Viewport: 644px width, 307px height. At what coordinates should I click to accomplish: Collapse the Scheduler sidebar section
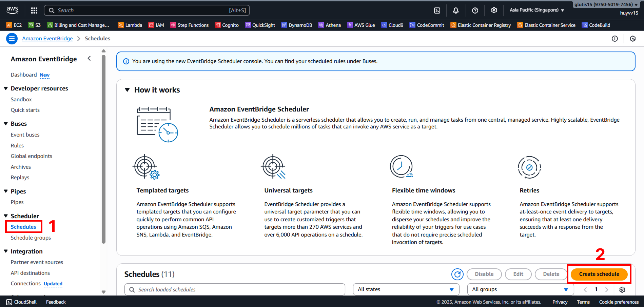coord(6,216)
